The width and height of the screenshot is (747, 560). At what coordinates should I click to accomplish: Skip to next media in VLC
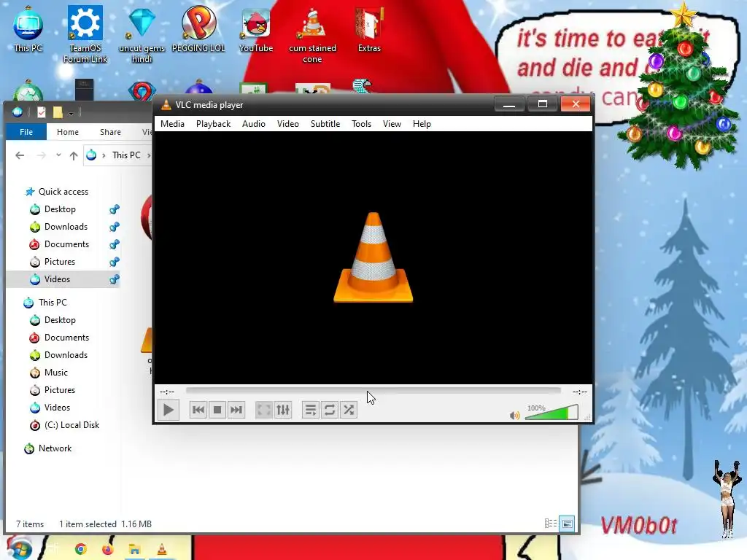[x=236, y=410]
